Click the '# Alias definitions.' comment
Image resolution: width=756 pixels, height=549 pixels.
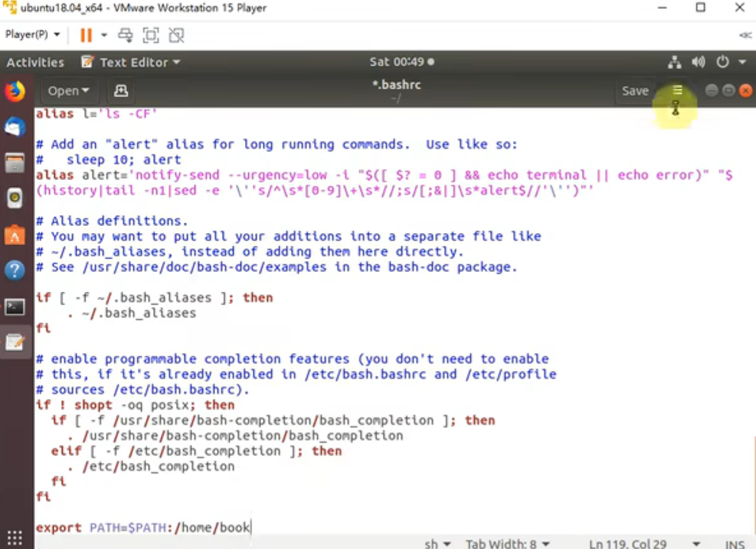(112, 221)
